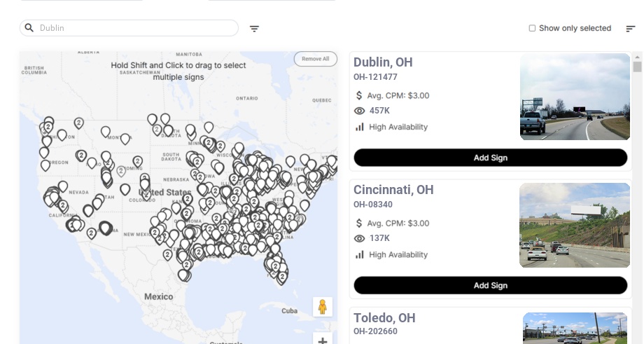Click the Street View pegman icon

click(x=322, y=307)
